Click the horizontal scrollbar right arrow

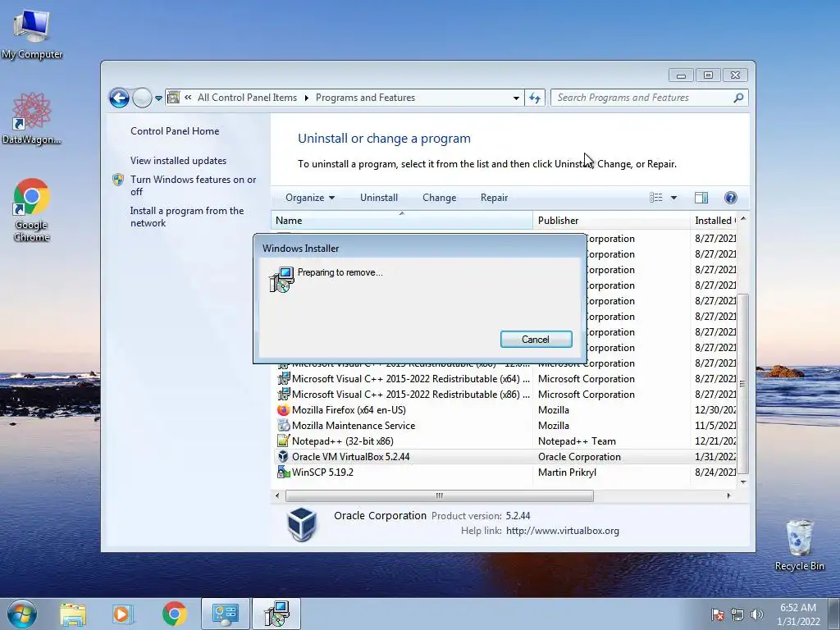(728, 495)
